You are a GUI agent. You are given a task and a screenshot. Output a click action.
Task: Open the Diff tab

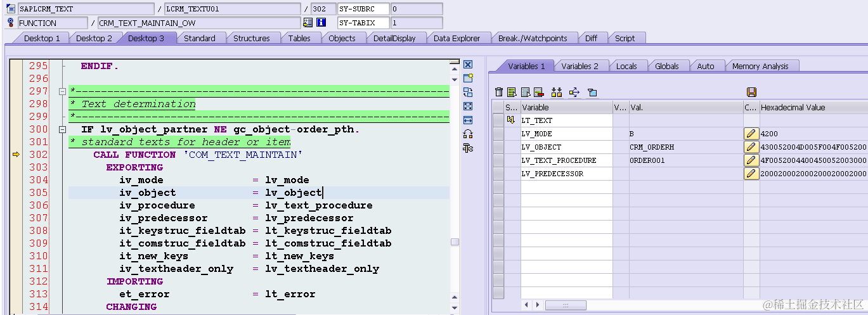click(x=591, y=39)
